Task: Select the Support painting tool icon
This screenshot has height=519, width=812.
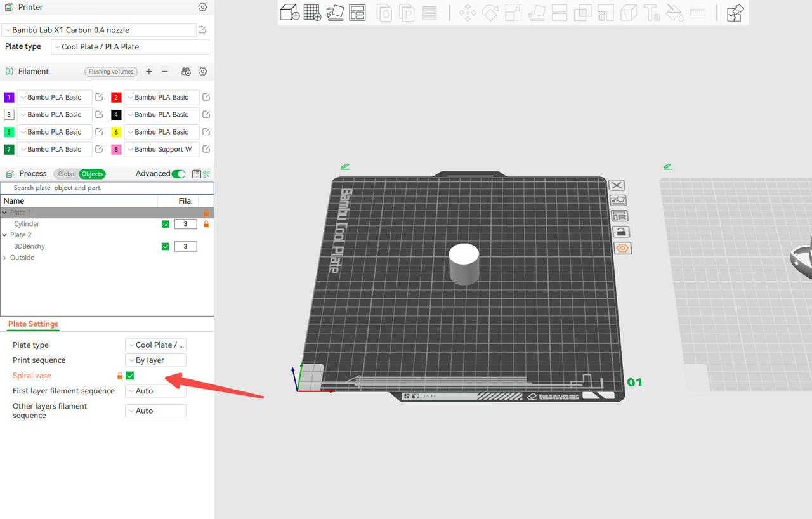Action: (x=605, y=13)
